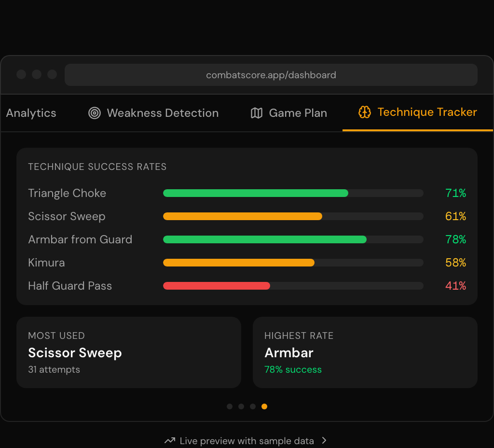Open the Analytics tab
This screenshot has height=448, width=494.
31,113
